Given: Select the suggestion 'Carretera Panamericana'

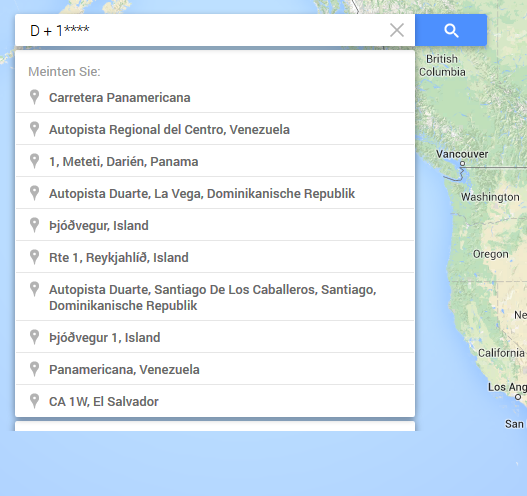Looking at the screenshot, I should 215,97.
